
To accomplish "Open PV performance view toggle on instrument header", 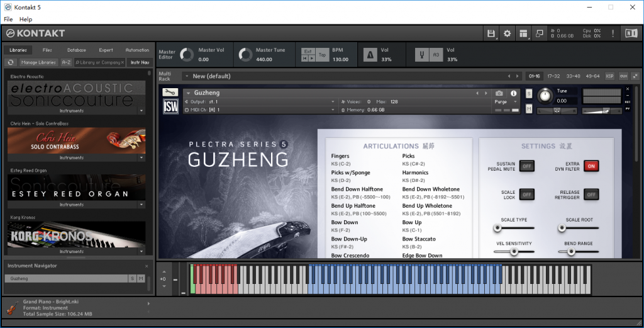I will click(628, 108).
